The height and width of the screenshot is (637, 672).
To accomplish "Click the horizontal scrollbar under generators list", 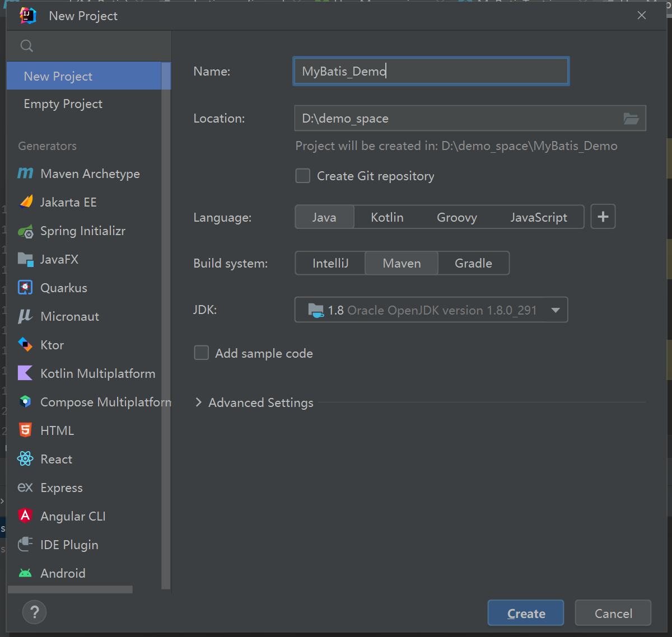I will pyautogui.click(x=71, y=589).
